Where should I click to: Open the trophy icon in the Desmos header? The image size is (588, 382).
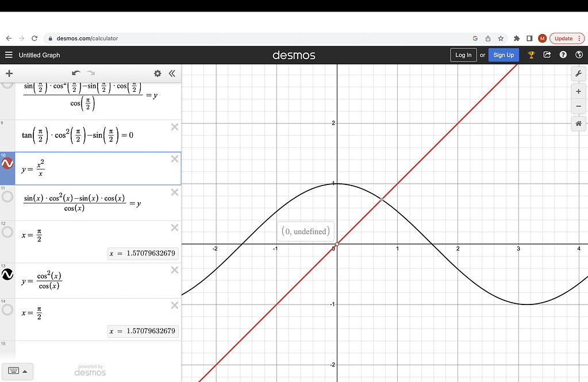click(531, 55)
